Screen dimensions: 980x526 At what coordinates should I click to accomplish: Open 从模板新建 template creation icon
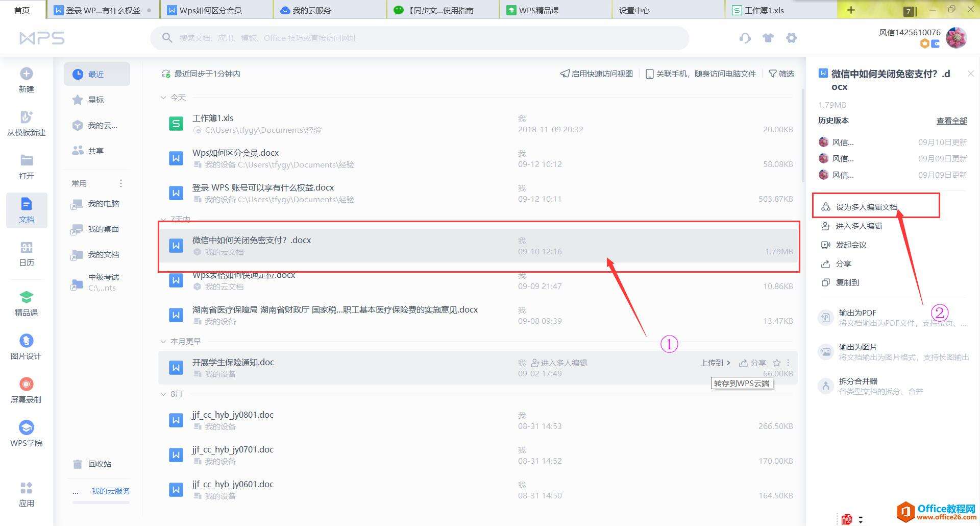click(27, 117)
